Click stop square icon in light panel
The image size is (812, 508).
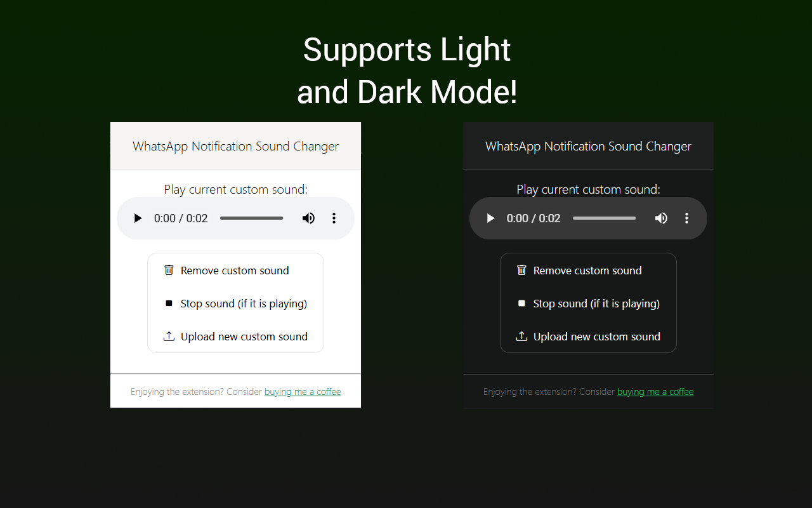click(x=169, y=304)
